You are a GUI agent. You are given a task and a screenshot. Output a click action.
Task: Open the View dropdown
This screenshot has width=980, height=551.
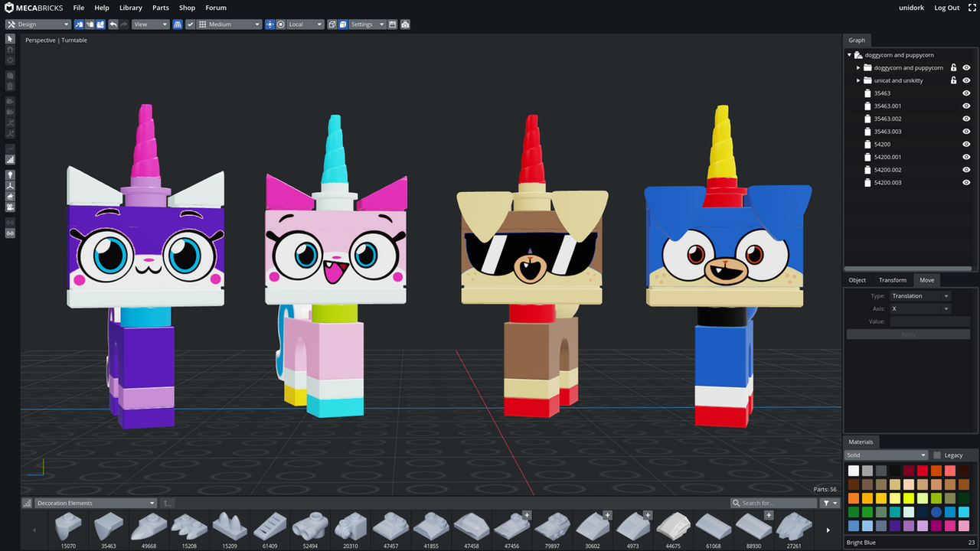[x=151, y=24]
